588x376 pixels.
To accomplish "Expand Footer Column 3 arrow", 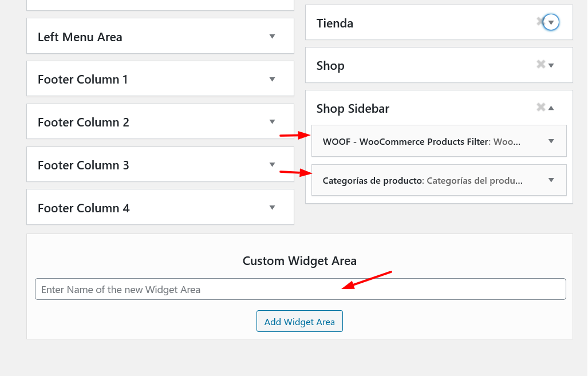I will pos(273,164).
